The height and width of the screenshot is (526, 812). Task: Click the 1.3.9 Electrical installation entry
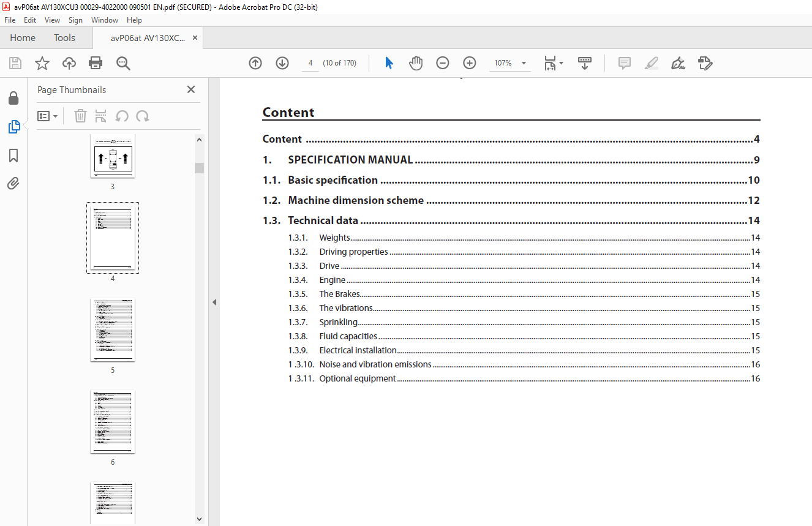click(x=524, y=350)
